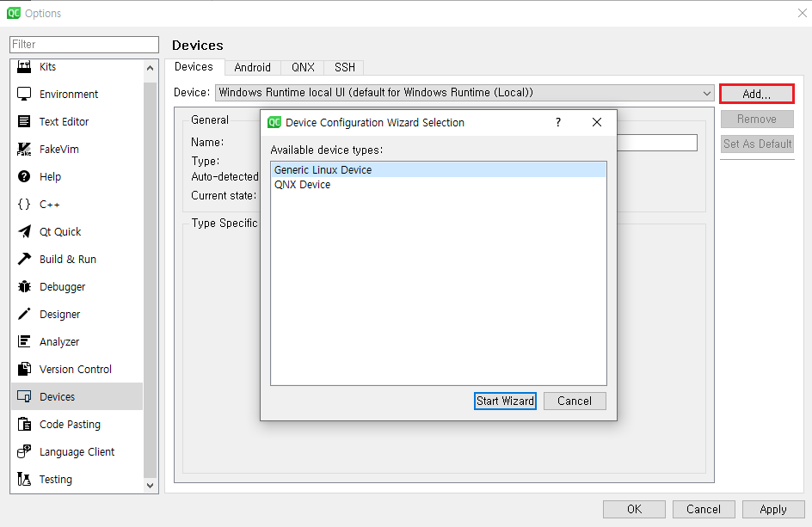Select the Code Pasting category label
This screenshot has width=812, height=527.
[70, 425]
